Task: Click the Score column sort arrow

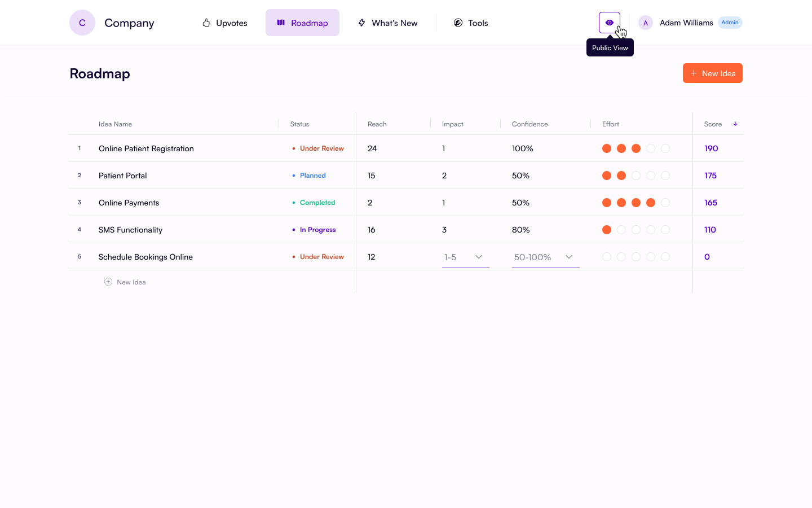Action: click(x=735, y=124)
